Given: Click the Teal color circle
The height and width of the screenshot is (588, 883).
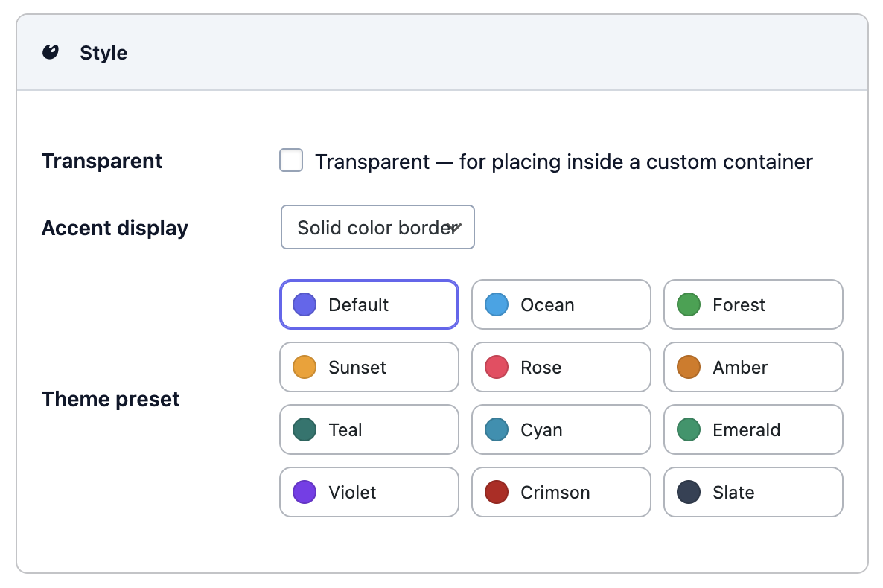Looking at the screenshot, I should (x=305, y=429).
